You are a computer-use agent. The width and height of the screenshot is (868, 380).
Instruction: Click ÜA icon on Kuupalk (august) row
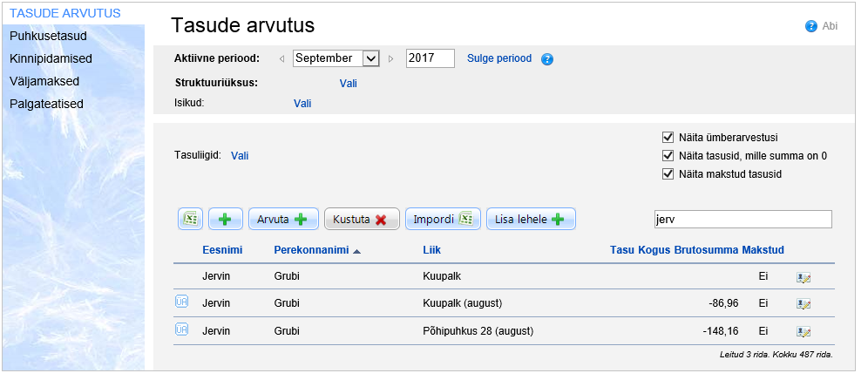tap(182, 302)
